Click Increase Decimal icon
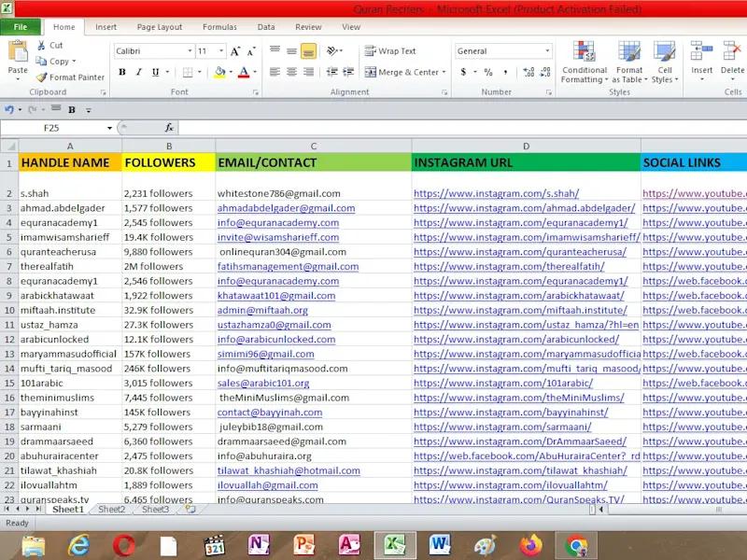747x560 pixels. pyautogui.click(x=529, y=72)
